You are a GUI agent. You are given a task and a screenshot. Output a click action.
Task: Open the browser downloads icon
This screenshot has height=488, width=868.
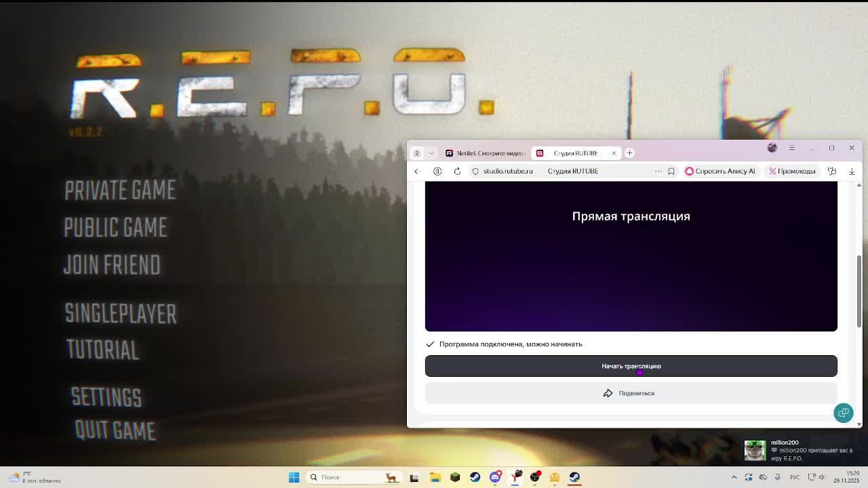pyautogui.click(x=852, y=171)
